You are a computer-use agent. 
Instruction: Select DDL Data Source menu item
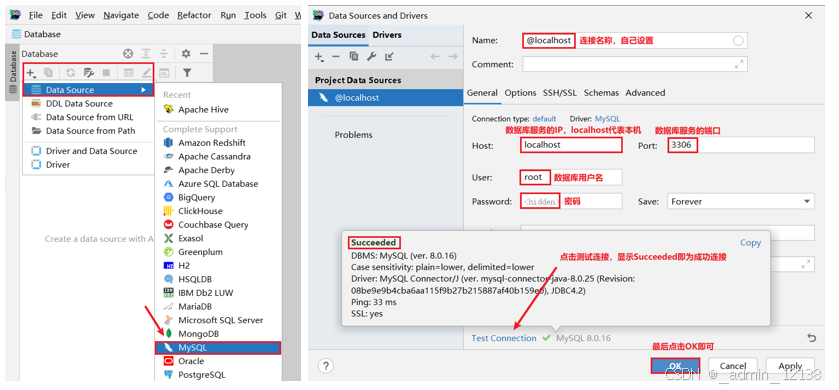pos(88,104)
